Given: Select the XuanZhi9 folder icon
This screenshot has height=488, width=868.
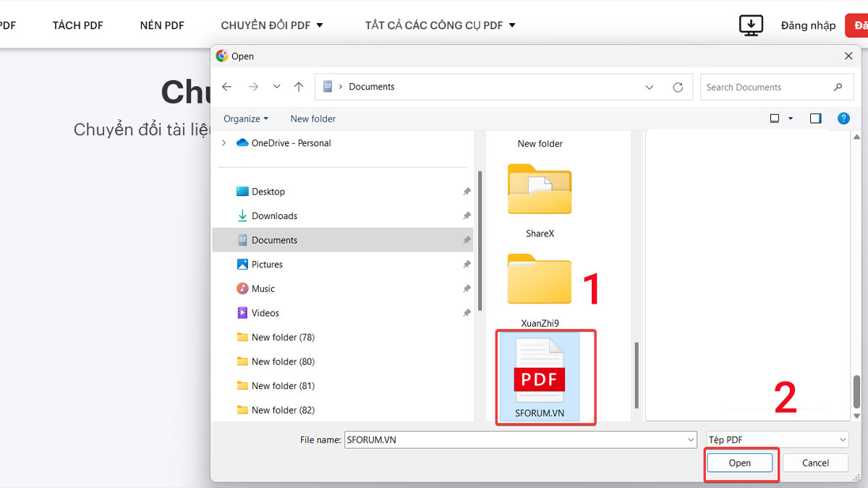Looking at the screenshot, I should point(540,280).
